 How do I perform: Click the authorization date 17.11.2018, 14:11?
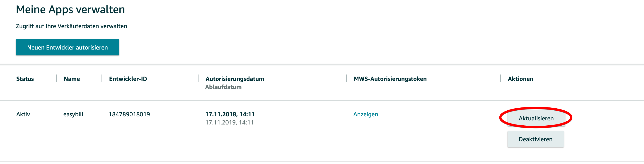click(230, 114)
